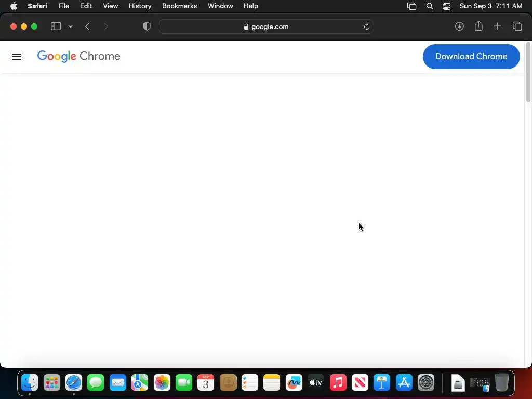
Task: Open Reminders from the Dock
Action: click(x=250, y=383)
